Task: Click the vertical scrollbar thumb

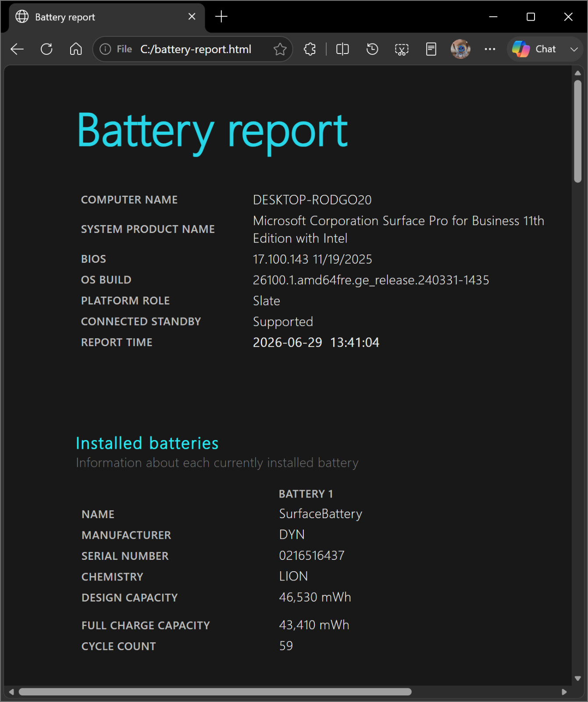Action: point(577,131)
